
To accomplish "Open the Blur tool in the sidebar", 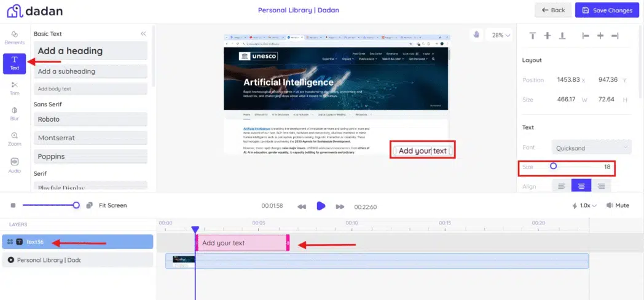I will pos(14,114).
